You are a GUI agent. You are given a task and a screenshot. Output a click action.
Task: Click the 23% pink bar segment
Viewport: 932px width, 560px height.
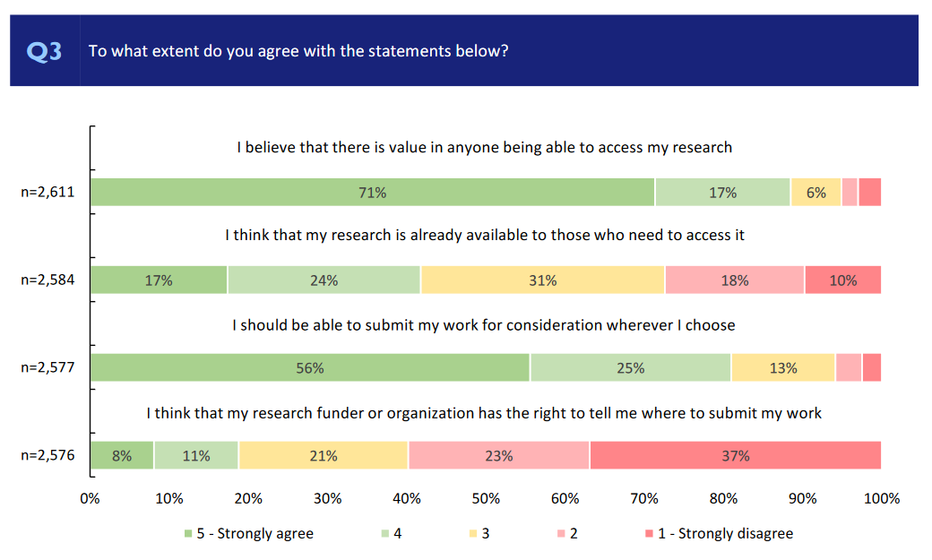pyautogui.click(x=498, y=456)
